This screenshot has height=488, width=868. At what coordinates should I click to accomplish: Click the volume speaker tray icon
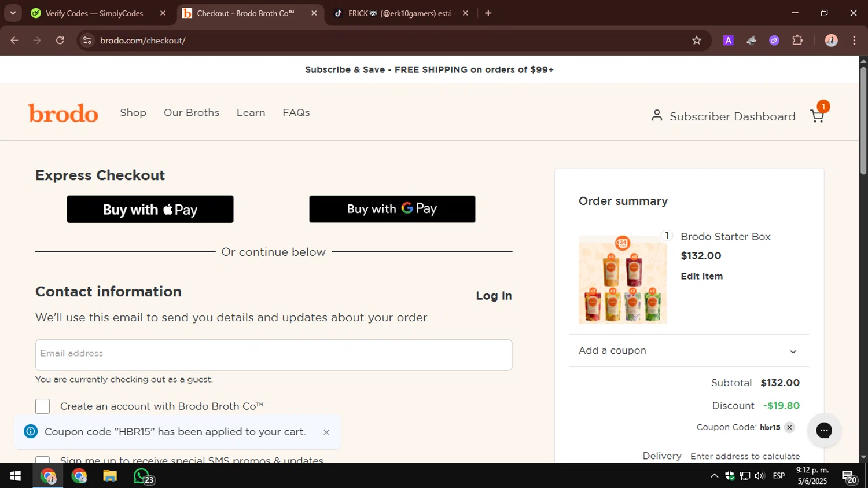(x=760, y=476)
